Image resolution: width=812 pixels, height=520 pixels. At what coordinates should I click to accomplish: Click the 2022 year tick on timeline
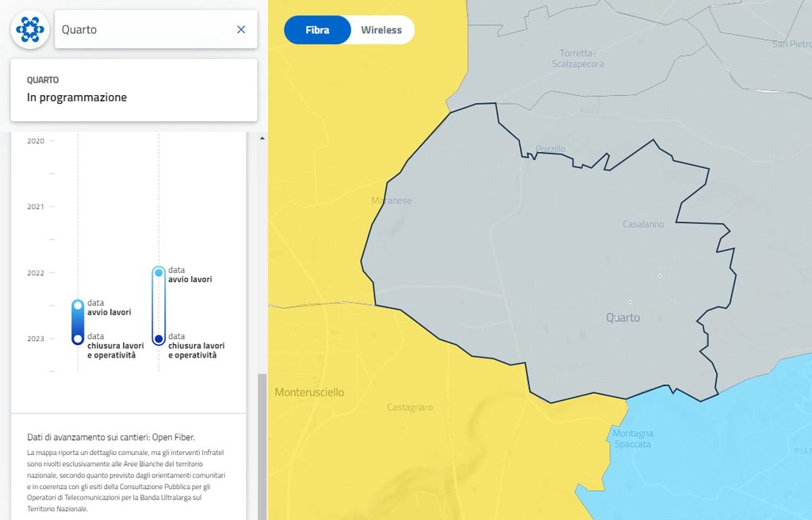tap(36, 273)
